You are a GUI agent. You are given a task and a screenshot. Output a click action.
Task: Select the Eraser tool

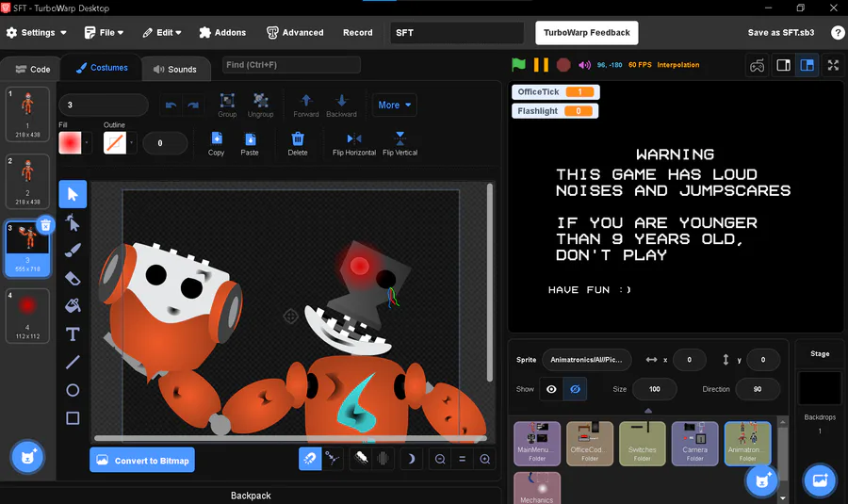pos(73,279)
